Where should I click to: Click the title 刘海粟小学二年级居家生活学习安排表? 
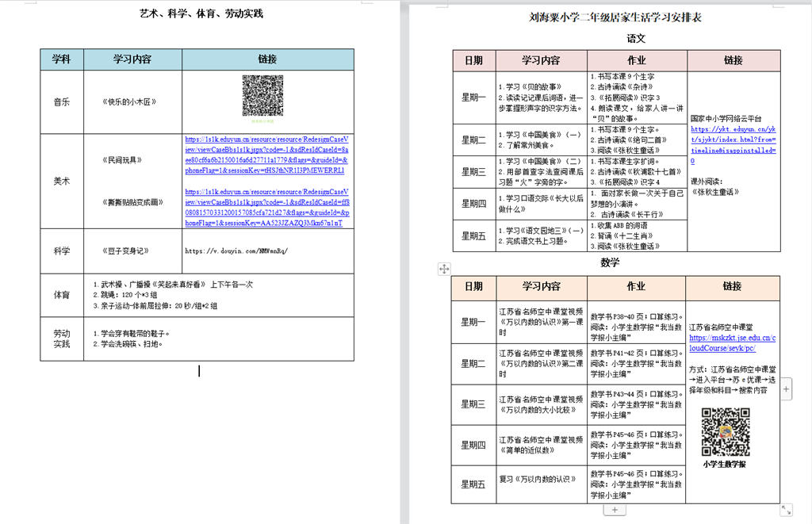click(x=615, y=17)
